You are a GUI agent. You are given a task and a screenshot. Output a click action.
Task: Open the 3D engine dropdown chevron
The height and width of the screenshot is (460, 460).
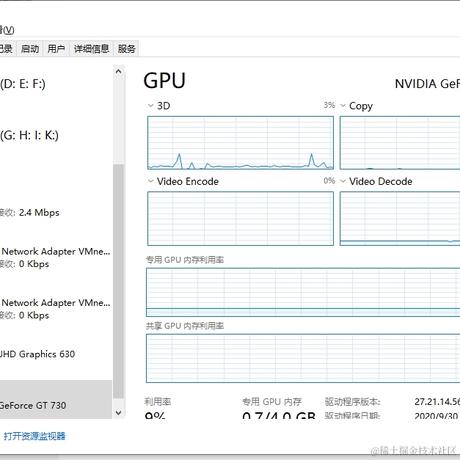(x=150, y=106)
